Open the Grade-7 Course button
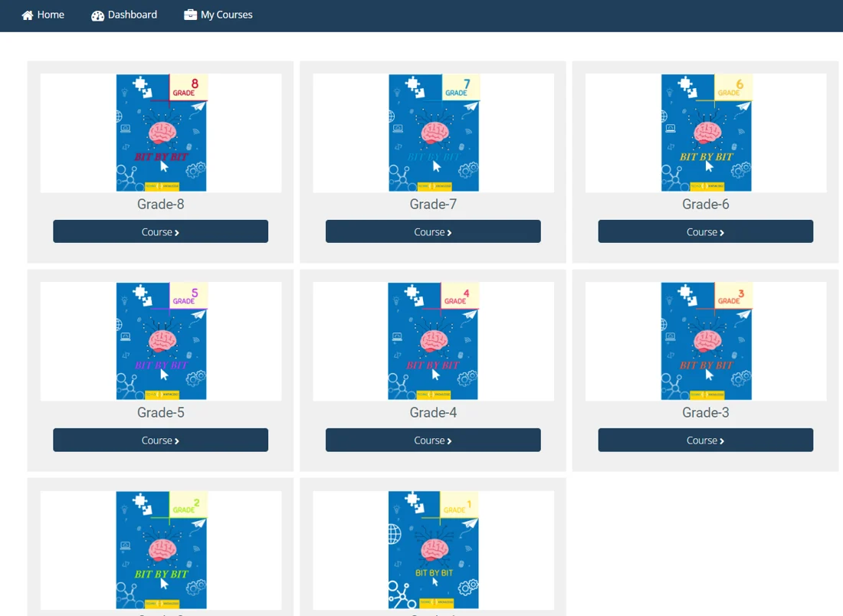The image size is (843, 616). [433, 231]
